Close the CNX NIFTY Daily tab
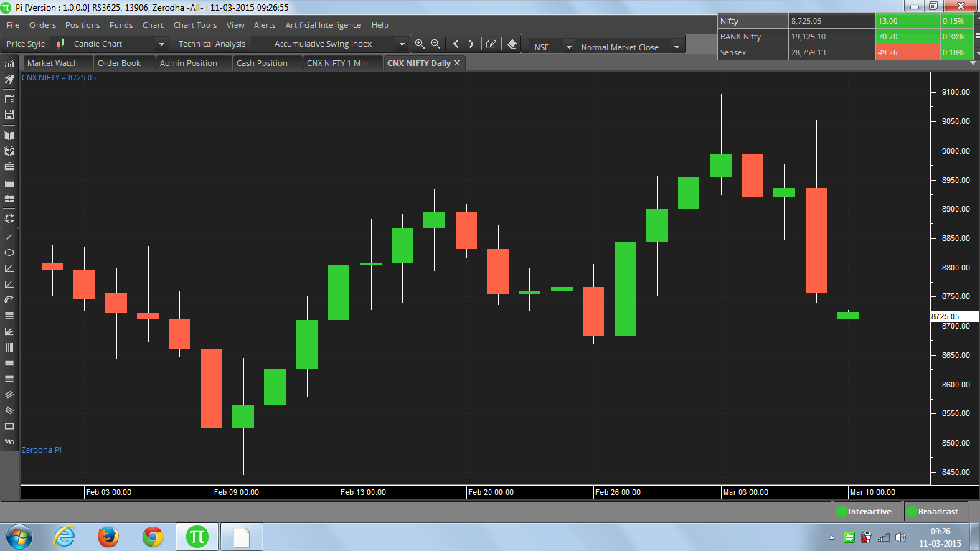980x551 pixels. 457,63
